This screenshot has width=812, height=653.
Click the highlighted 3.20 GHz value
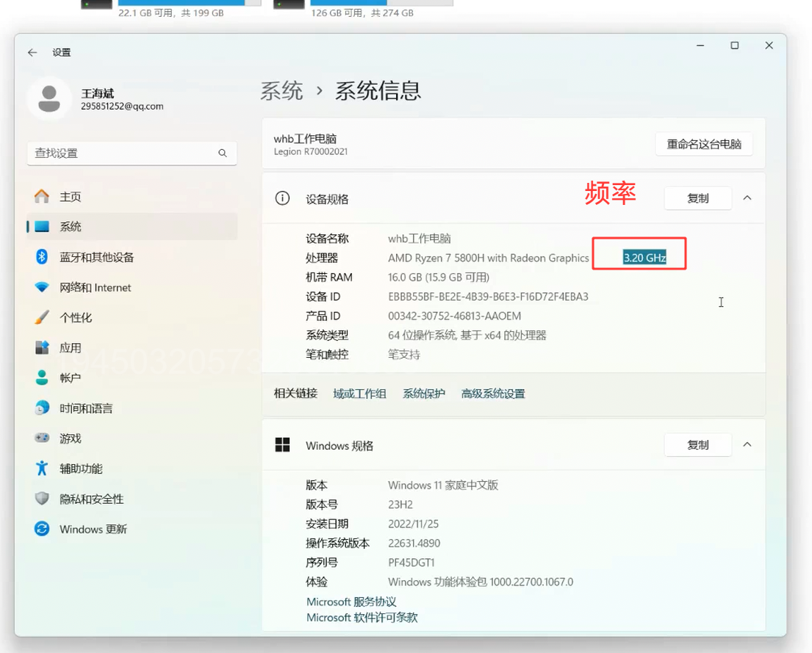point(644,258)
